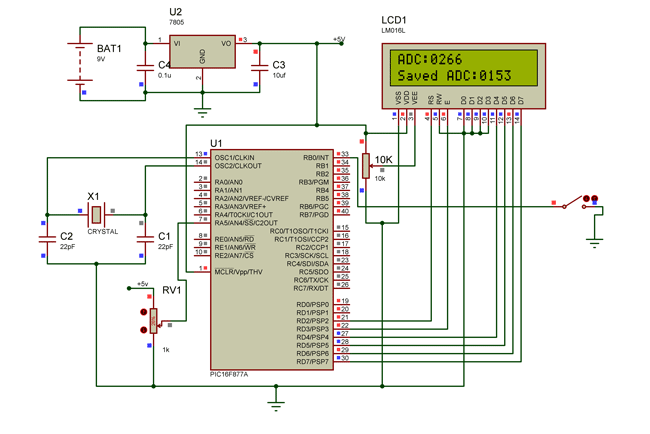The width and height of the screenshot is (650, 434).
Task: Click the BAT1 label
Action: click(109, 48)
